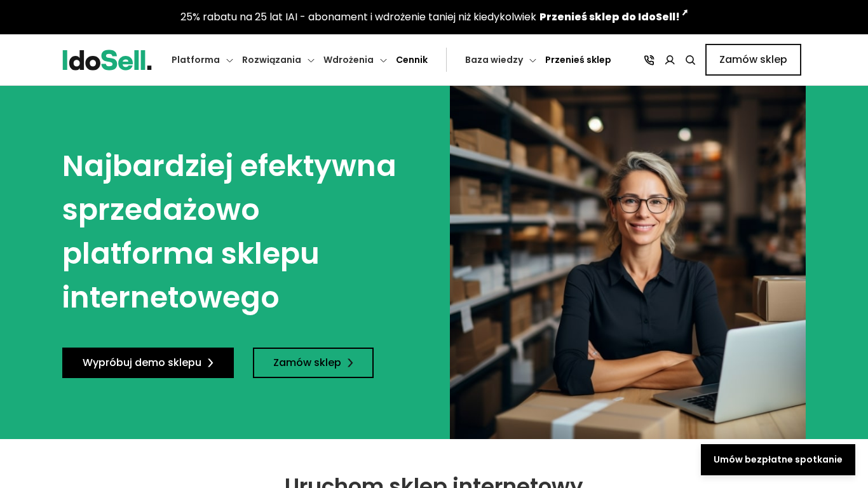
Task: Click the chevron in 'Wypróbuj demo sklepu' button
Action: click(210, 363)
